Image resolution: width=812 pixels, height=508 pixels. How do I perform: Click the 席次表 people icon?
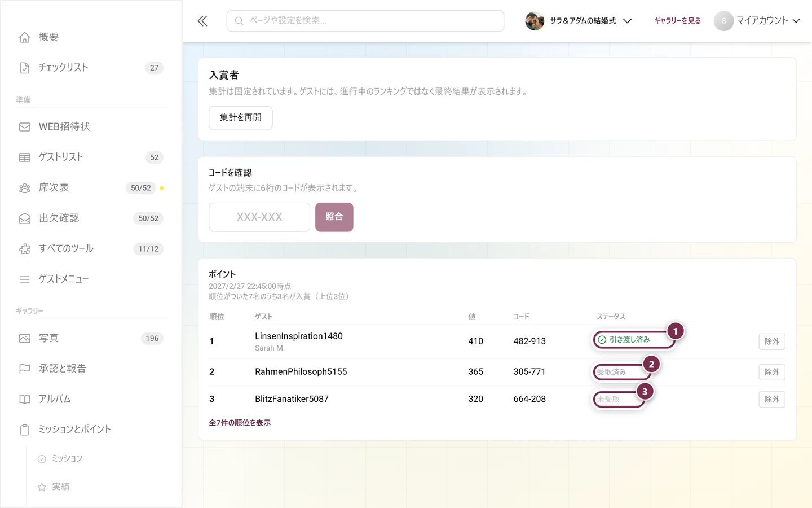[x=25, y=188]
